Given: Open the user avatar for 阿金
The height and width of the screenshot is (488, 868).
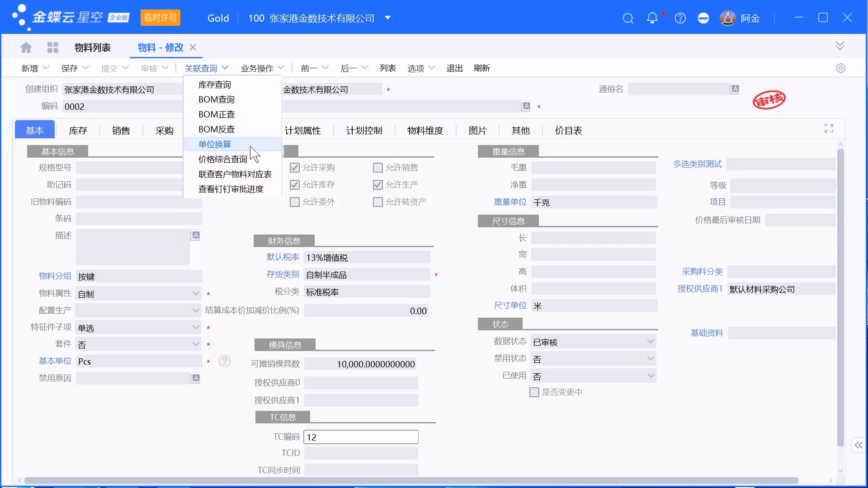Looking at the screenshot, I should coord(728,18).
